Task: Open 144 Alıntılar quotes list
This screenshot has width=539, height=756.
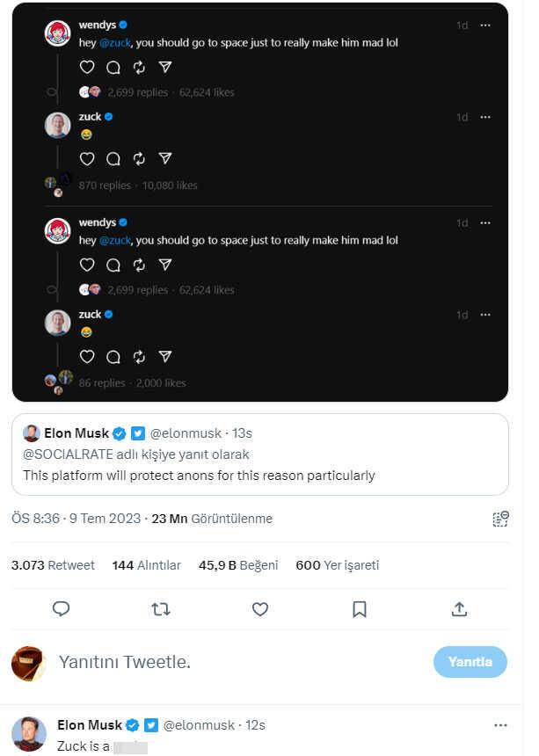Action: pyautogui.click(x=146, y=565)
